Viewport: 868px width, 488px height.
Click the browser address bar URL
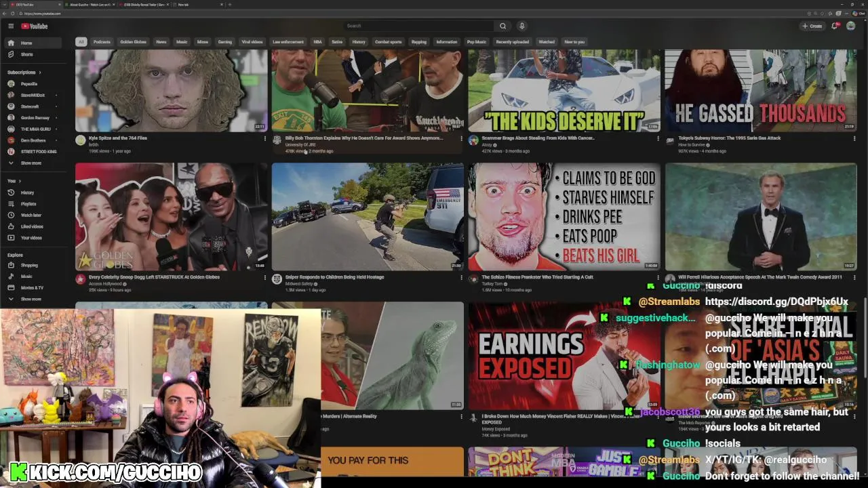click(43, 14)
